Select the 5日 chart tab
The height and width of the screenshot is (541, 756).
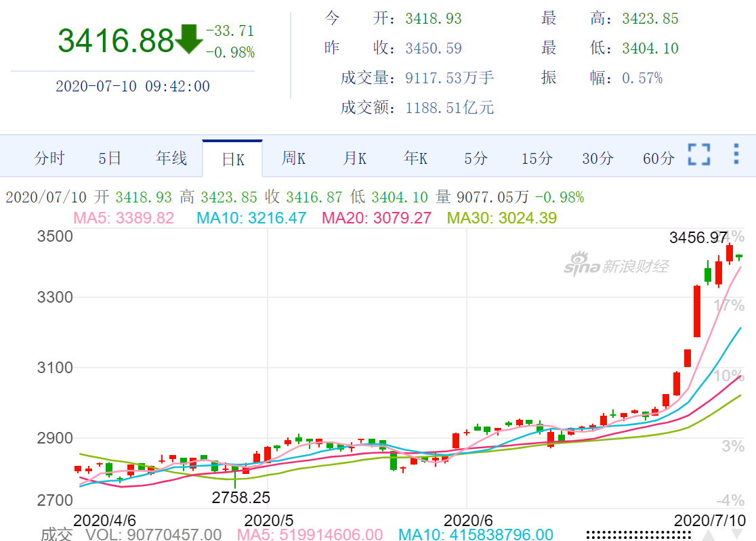[x=110, y=158]
